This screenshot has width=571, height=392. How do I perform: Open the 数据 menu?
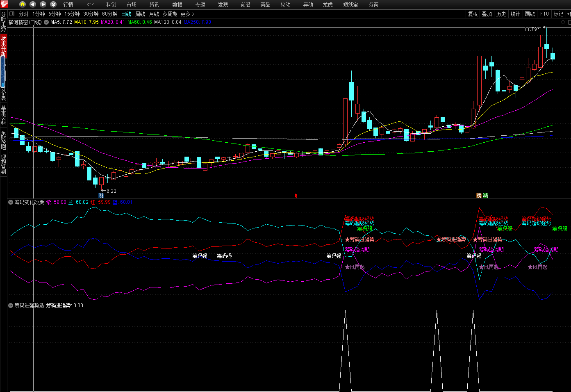177,5
